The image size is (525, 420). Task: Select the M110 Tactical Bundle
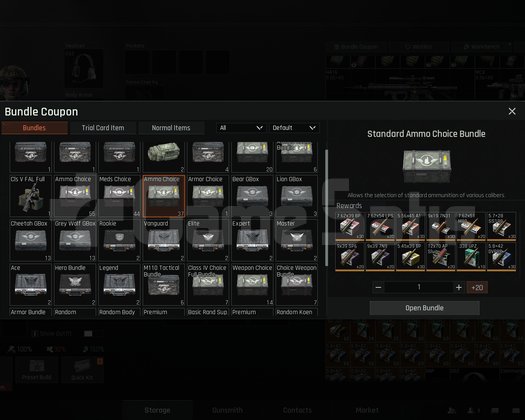click(164, 285)
